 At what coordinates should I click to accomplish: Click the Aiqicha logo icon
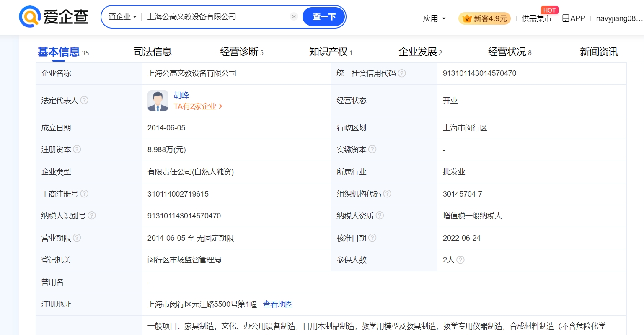click(x=30, y=17)
